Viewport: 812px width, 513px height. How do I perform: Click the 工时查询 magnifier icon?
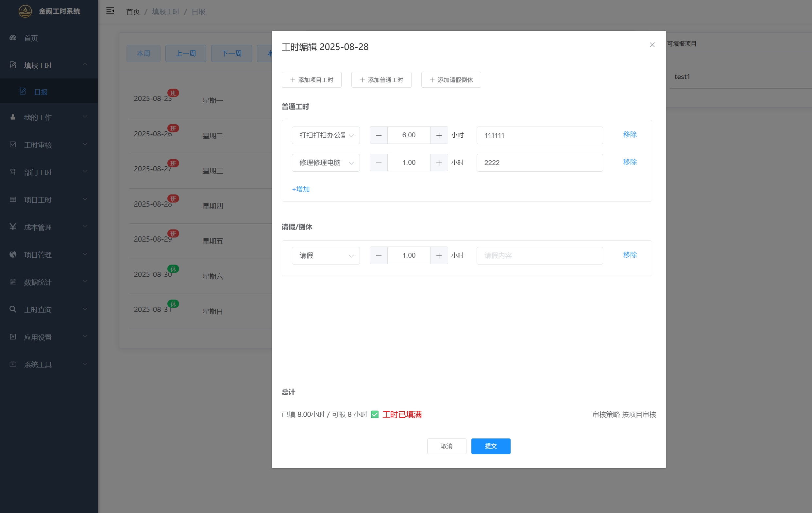point(13,309)
